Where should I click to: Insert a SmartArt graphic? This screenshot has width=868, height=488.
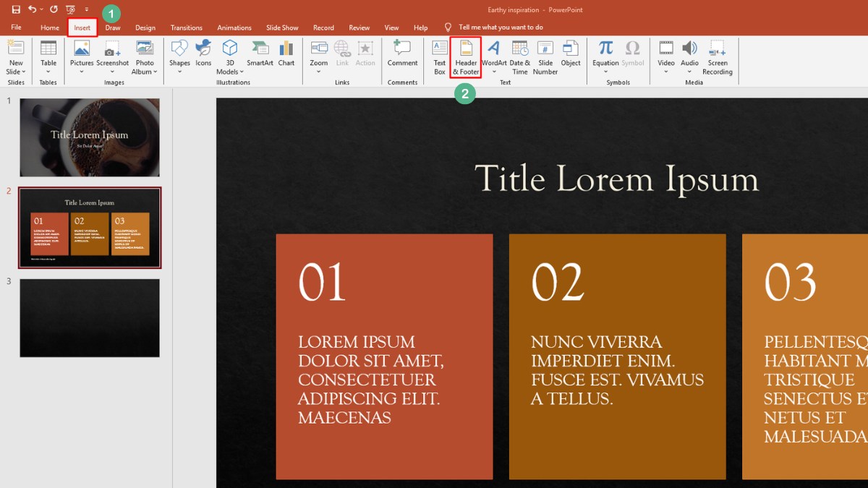(x=260, y=53)
